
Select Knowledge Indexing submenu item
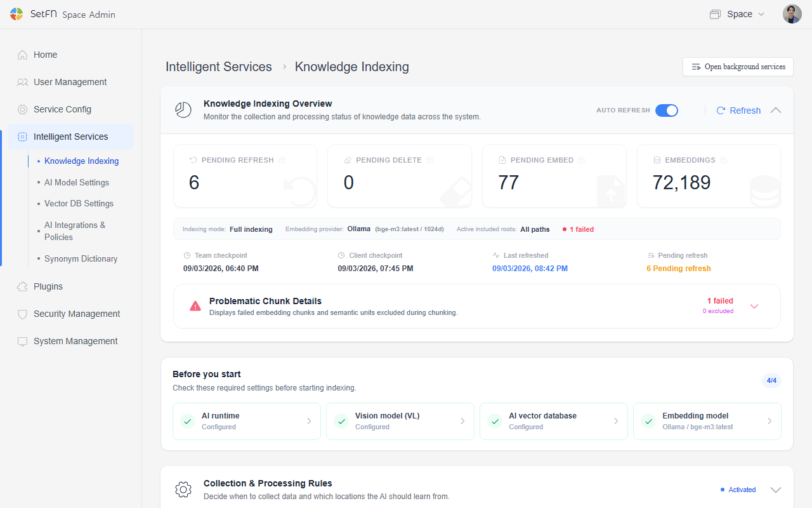[81, 161]
